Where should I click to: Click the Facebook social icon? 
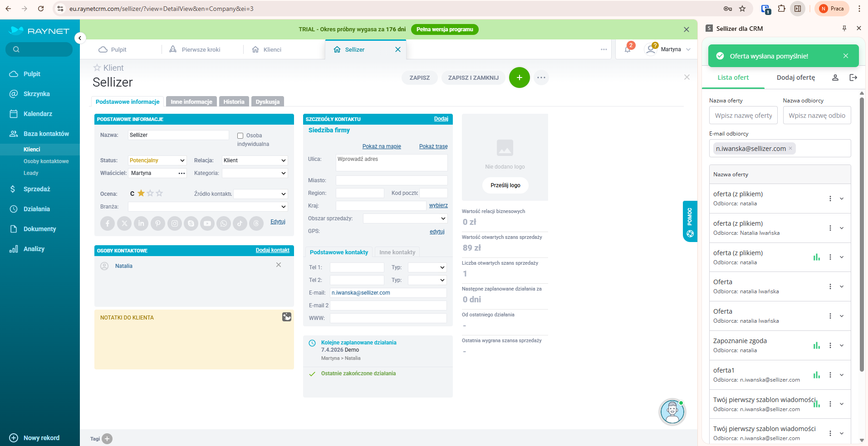pyautogui.click(x=108, y=223)
